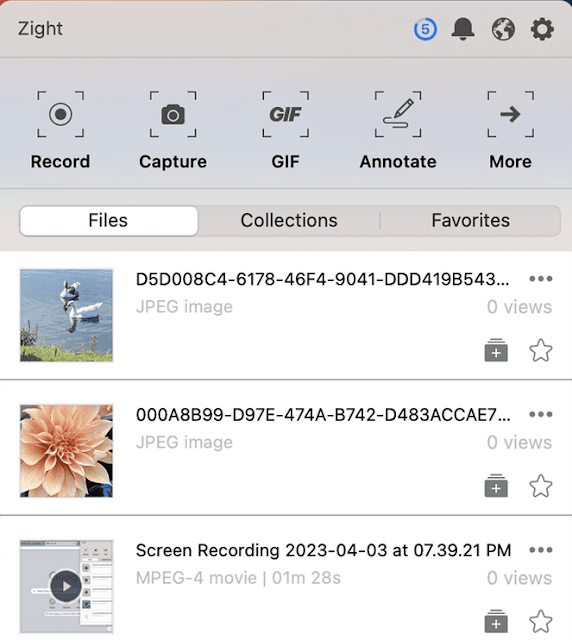Viewport: 572px width, 640px height.
Task: Favorite the D5D008C4 image with the star
Action: click(x=541, y=350)
